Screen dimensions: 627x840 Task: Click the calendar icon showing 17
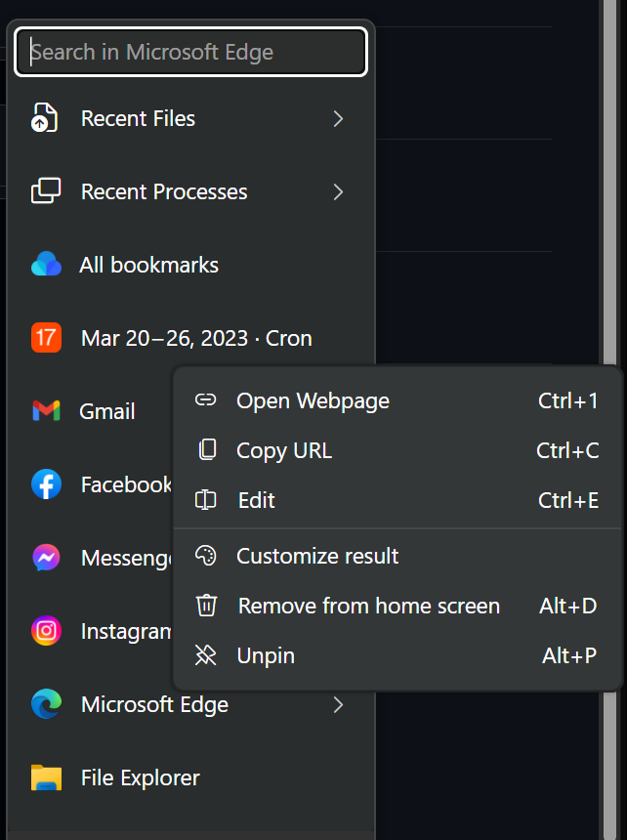[45, 338]
